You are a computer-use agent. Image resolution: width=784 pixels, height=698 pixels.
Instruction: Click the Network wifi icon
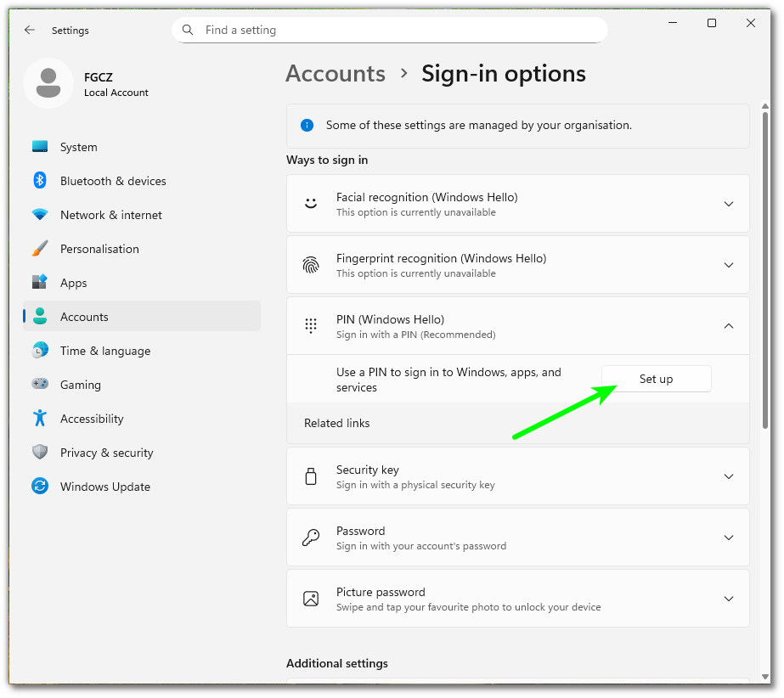tap(40, 215)
